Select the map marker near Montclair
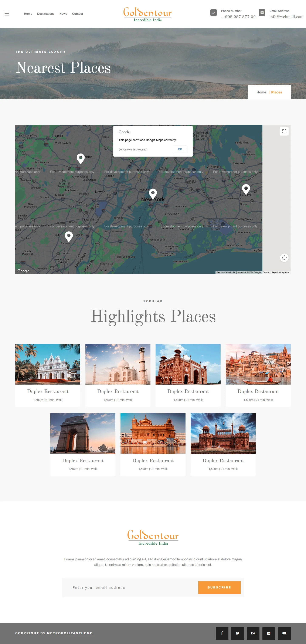 pos(80,159)
